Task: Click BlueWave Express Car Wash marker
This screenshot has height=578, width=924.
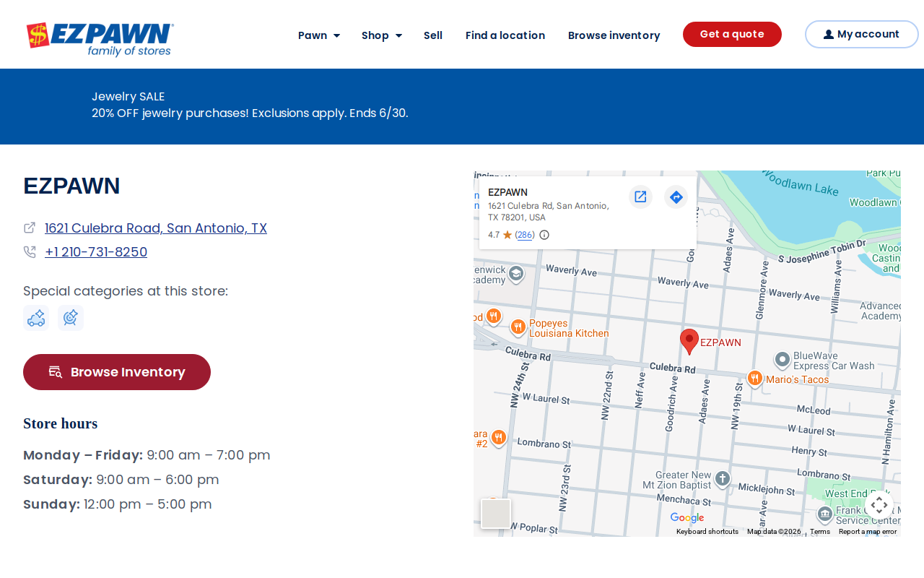Action: (x=783, y=359)
